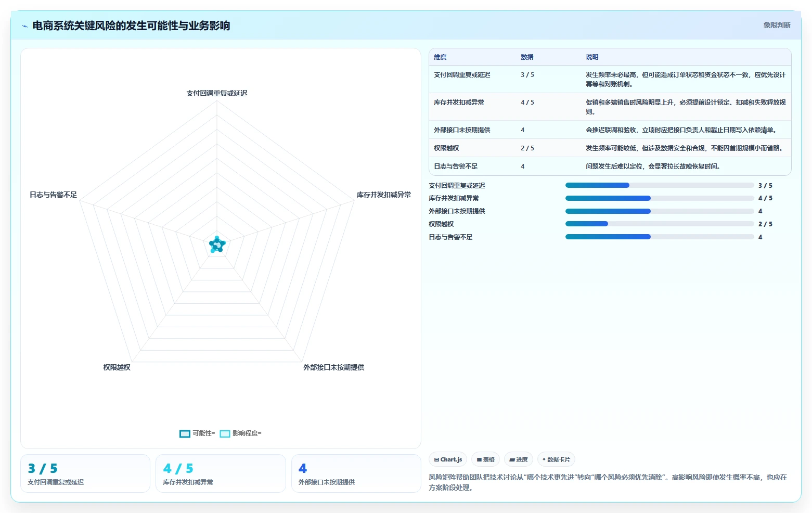Click the 3 / 5 value in the table
812x513 pixels.
[527, 75]
